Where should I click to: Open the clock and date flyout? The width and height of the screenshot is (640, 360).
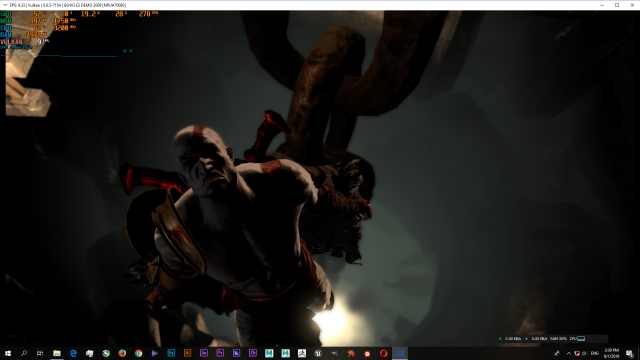click(611, 353)
